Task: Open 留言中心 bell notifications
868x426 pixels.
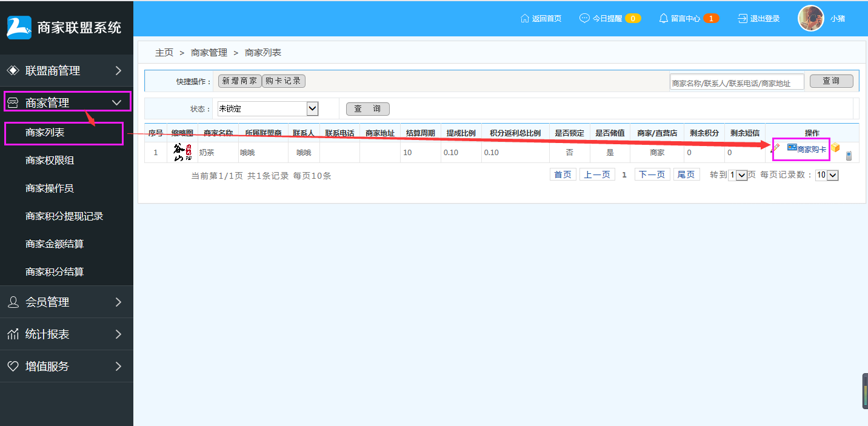Action: point(664,18)
